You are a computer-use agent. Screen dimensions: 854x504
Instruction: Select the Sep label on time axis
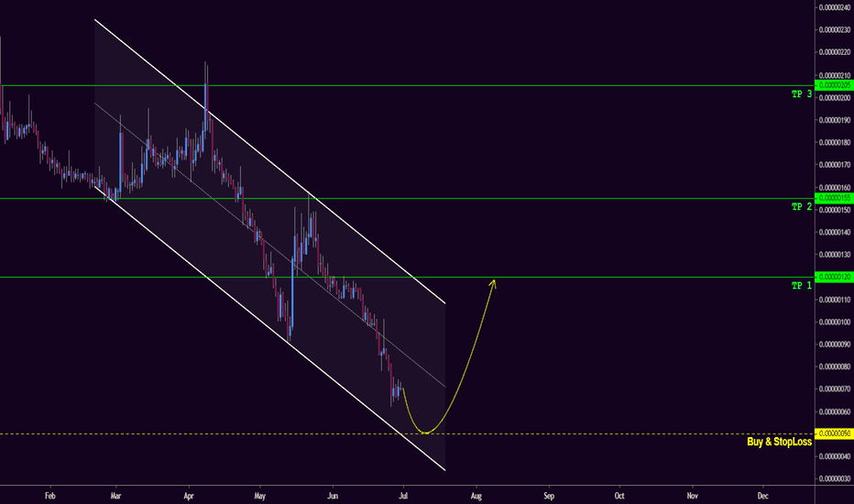click(549, 496)
